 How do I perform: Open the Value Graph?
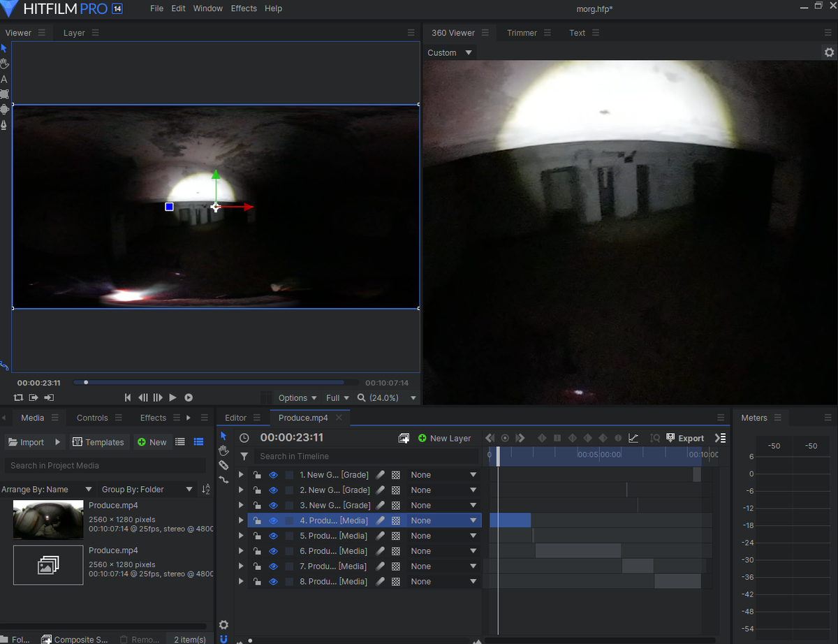633,438
